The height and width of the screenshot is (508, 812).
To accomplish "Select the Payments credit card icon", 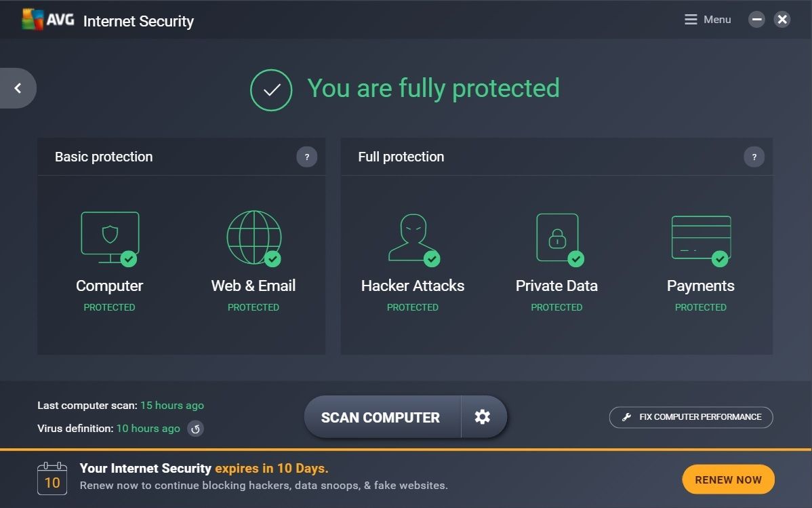I will (x=701, y=237).
